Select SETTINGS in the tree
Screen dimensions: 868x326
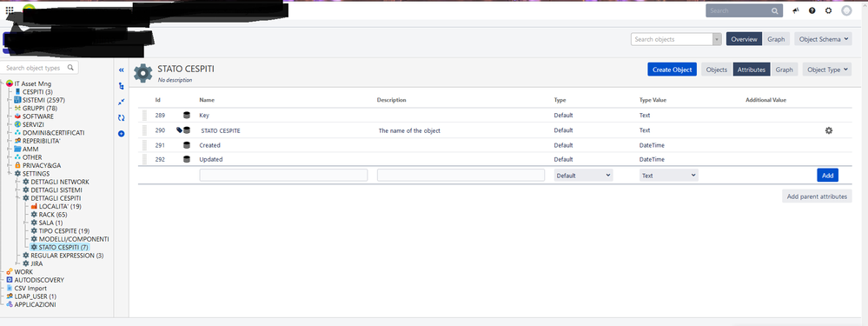(x=36, y=173)
